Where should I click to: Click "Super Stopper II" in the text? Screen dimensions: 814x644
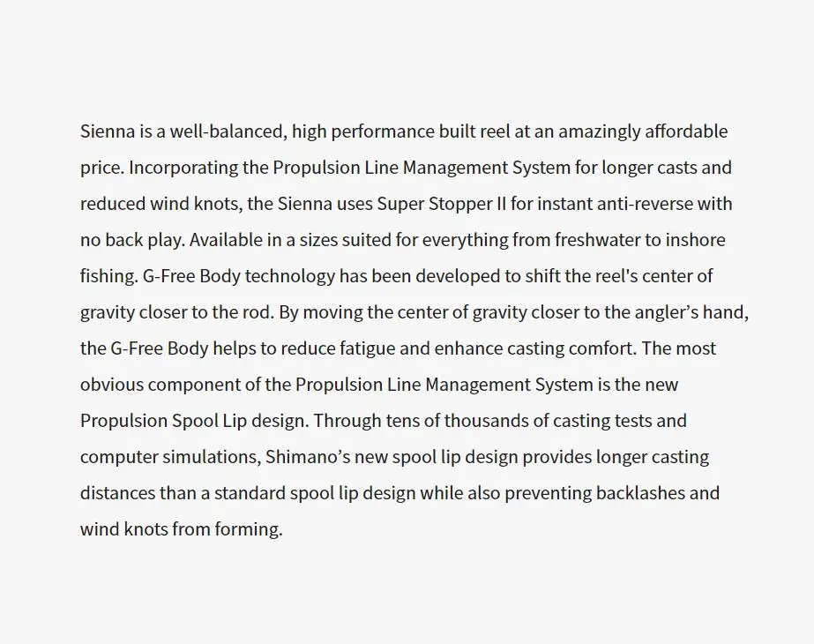[x=441, y=204]
